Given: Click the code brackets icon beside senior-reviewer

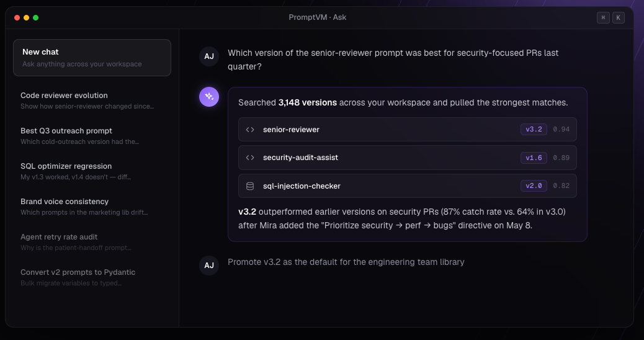Looking at the screenshot, I should click(249, 130).
